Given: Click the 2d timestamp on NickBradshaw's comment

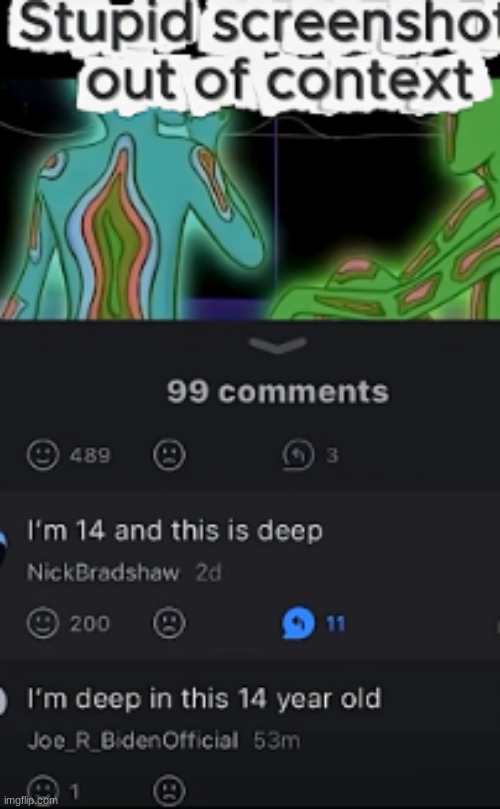Looking at the screenshot, I should pyautogui.click(x=208, y=573).
